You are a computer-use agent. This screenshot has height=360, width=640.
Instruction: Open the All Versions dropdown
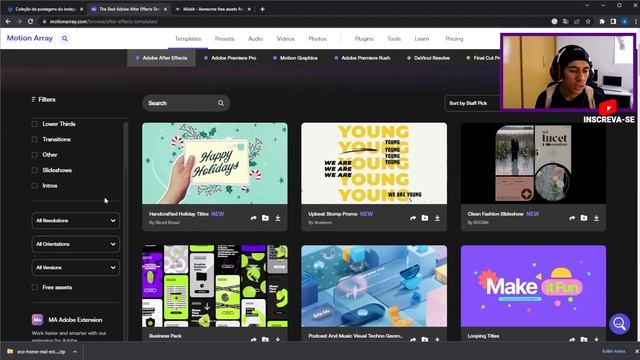point(76,268)
